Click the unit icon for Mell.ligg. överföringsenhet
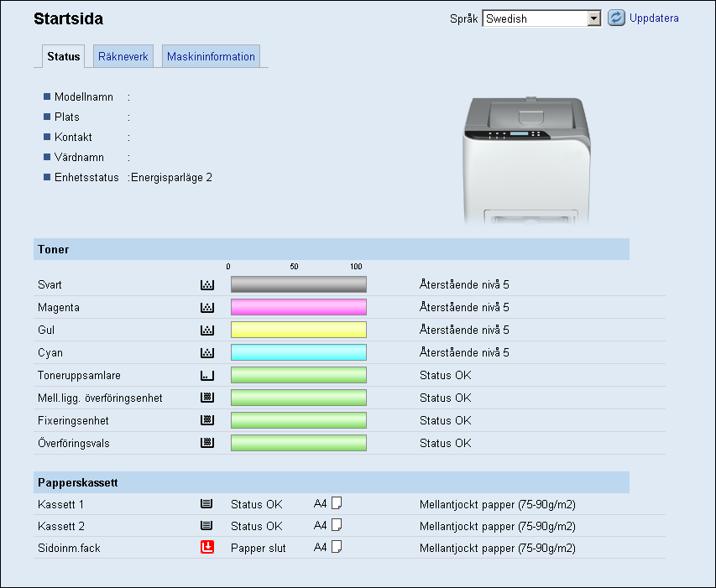 point(207,398)
